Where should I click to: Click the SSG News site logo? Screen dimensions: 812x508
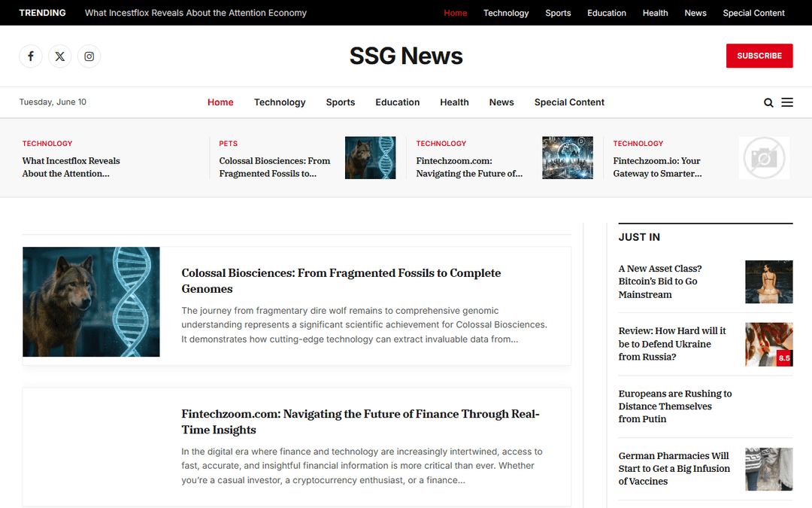point(406,56)
